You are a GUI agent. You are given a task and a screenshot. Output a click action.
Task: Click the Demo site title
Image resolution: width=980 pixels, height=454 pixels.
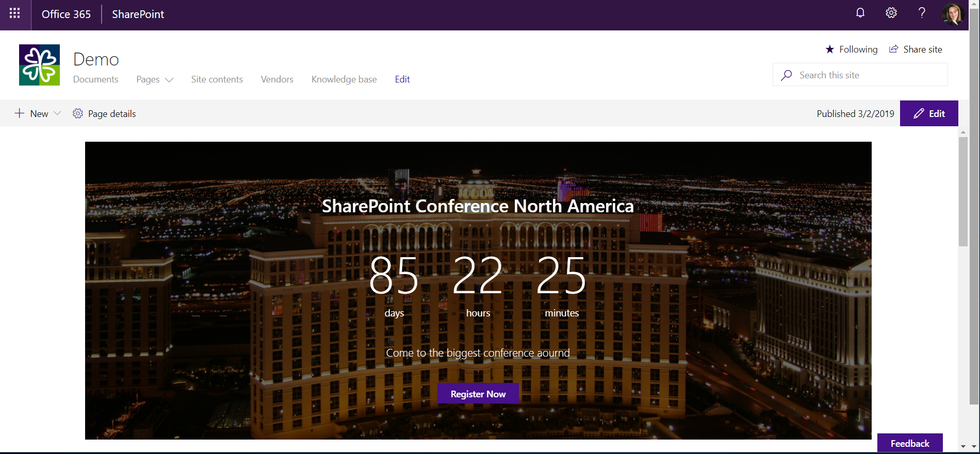coord(96,59)
